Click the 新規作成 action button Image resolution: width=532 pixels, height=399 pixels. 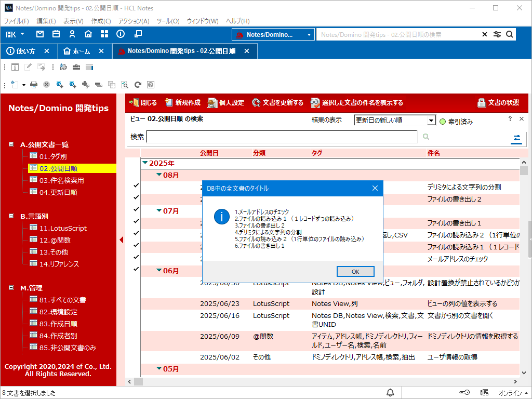[x=182, y=103]
